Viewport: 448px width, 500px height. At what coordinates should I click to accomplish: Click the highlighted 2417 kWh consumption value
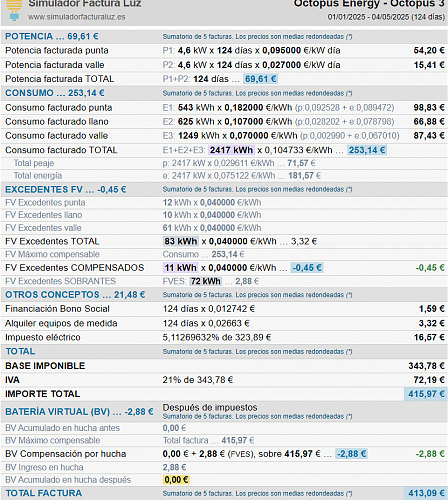[231, 150]
